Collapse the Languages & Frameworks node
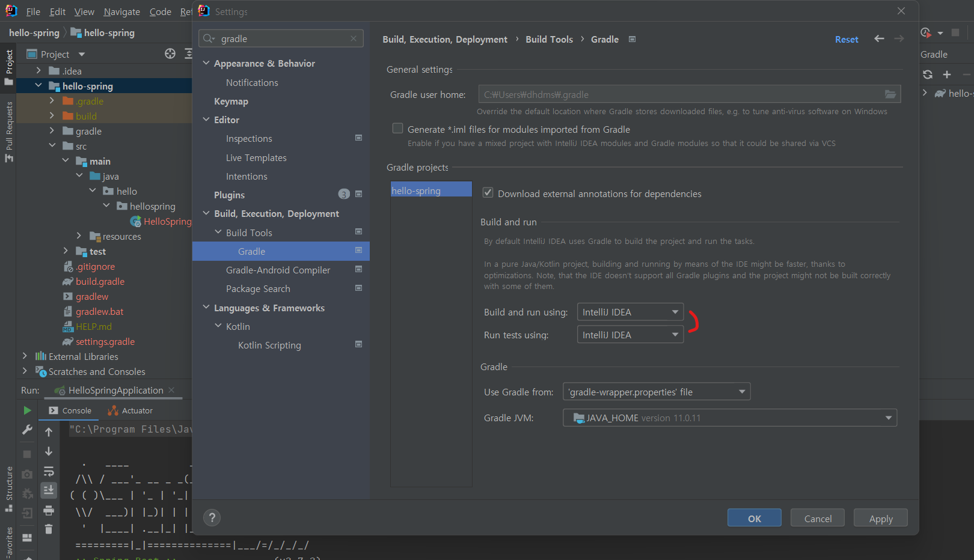The height and width of the screenshot is (560, 974). click(x=206, y=307)
